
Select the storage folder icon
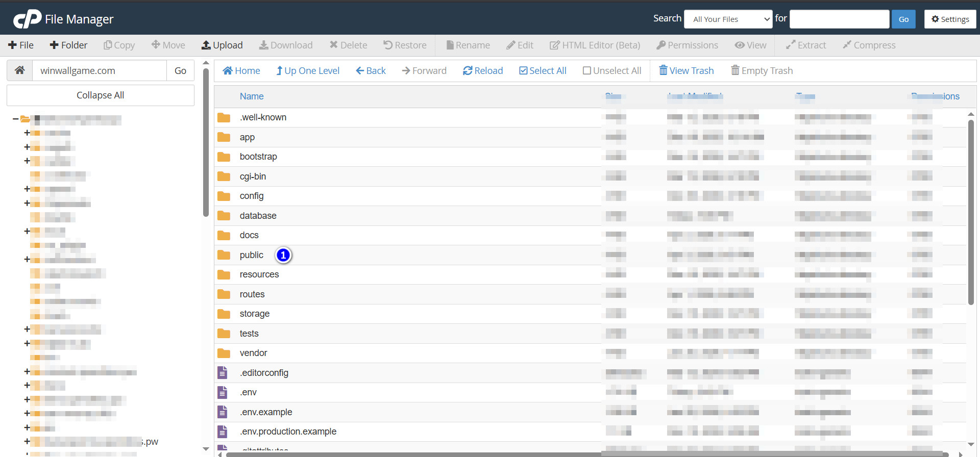224,314
